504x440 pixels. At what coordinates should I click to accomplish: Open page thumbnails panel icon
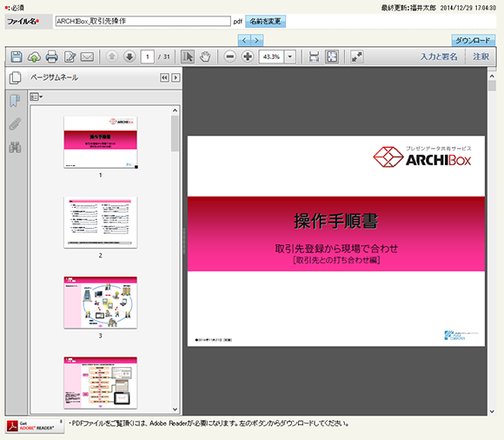[x=15, y=78]
